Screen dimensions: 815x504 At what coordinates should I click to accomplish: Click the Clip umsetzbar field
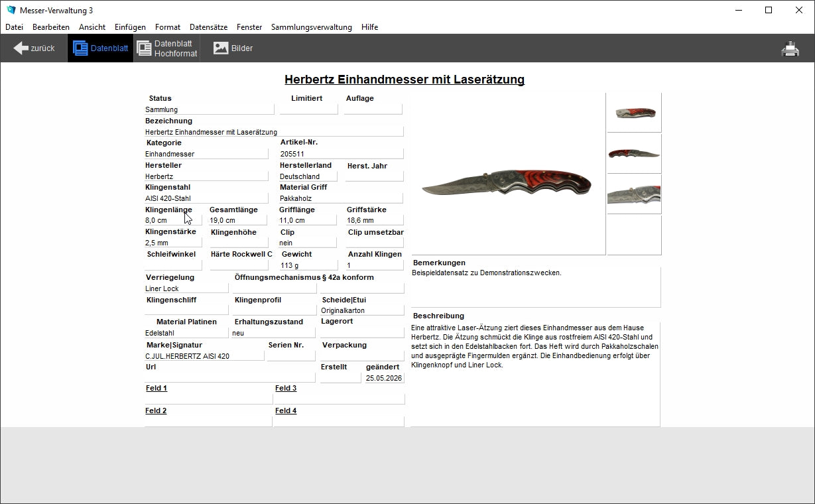375,243
